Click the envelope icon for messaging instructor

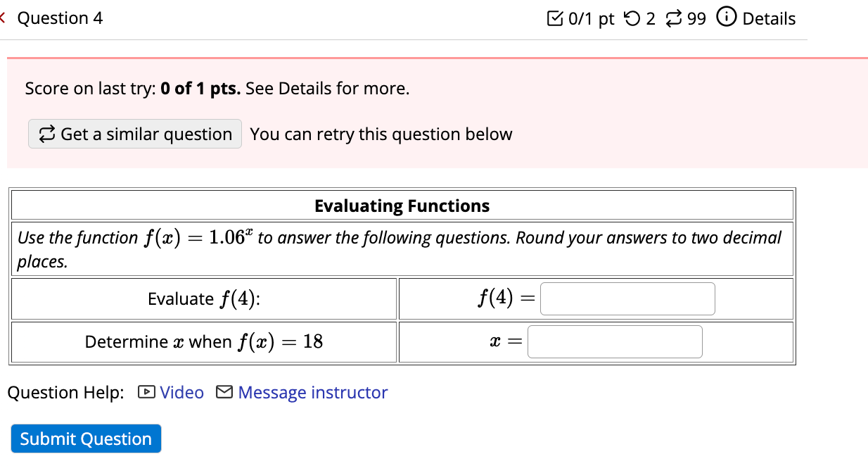[224, 392]
